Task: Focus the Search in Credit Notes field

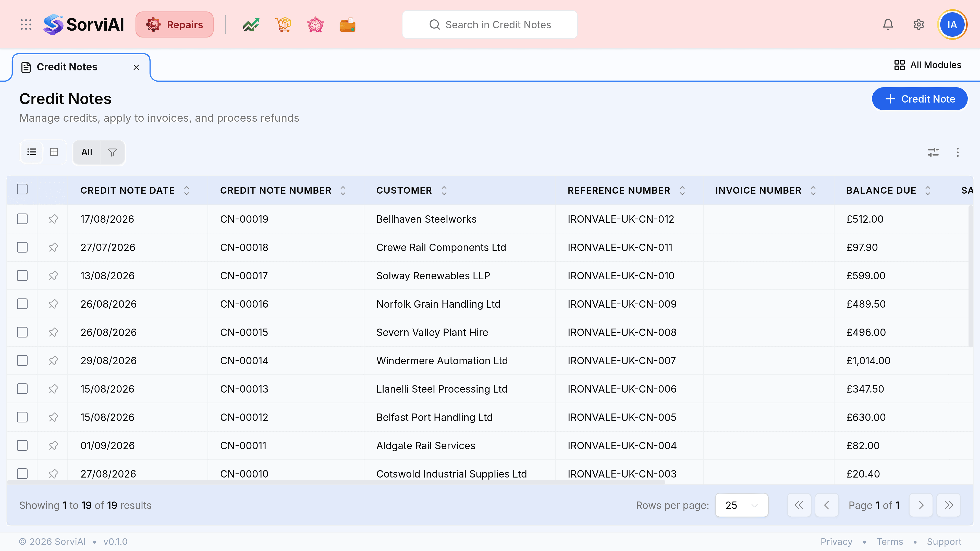Action: tap(490, 25)
